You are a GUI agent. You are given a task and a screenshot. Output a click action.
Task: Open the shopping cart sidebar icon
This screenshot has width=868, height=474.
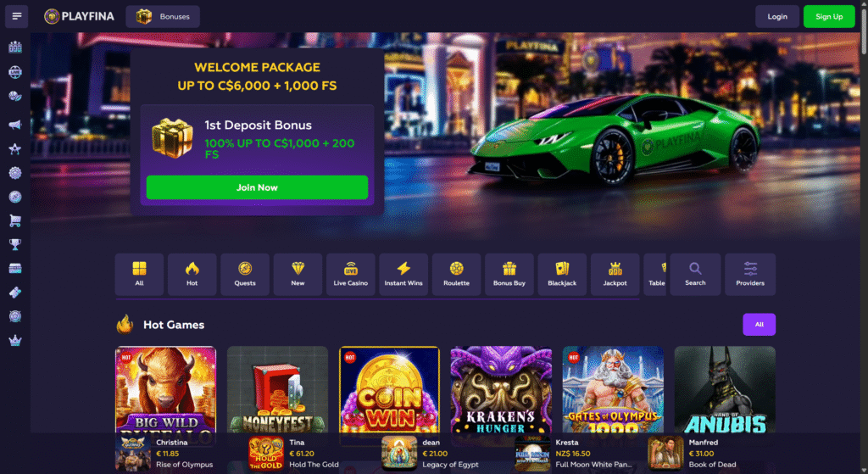point(15,220)
